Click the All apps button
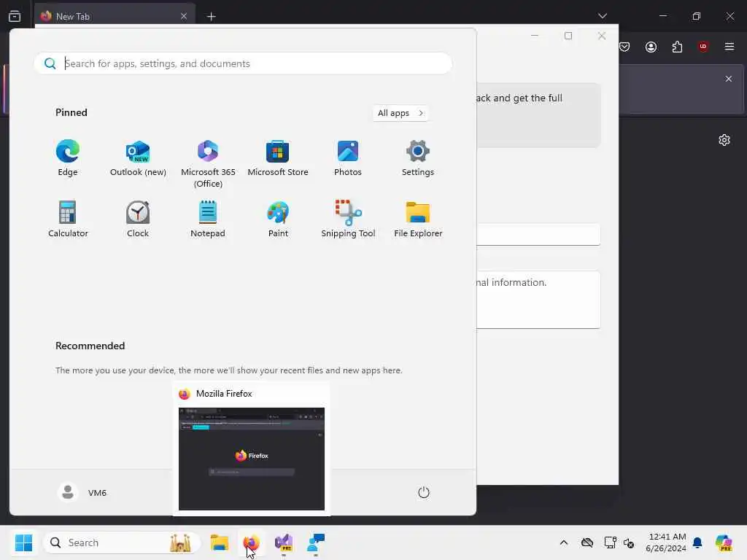 [x=400, y=113]
